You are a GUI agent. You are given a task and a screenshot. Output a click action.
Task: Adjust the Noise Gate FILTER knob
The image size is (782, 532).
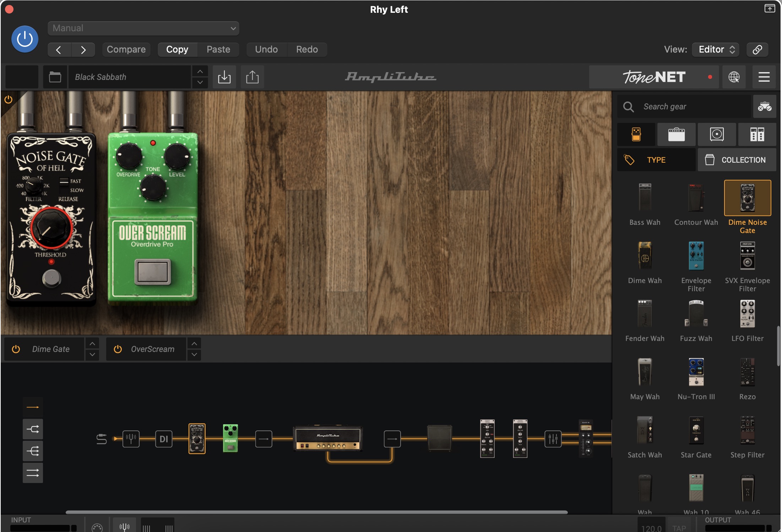click(x=34, y=185)
